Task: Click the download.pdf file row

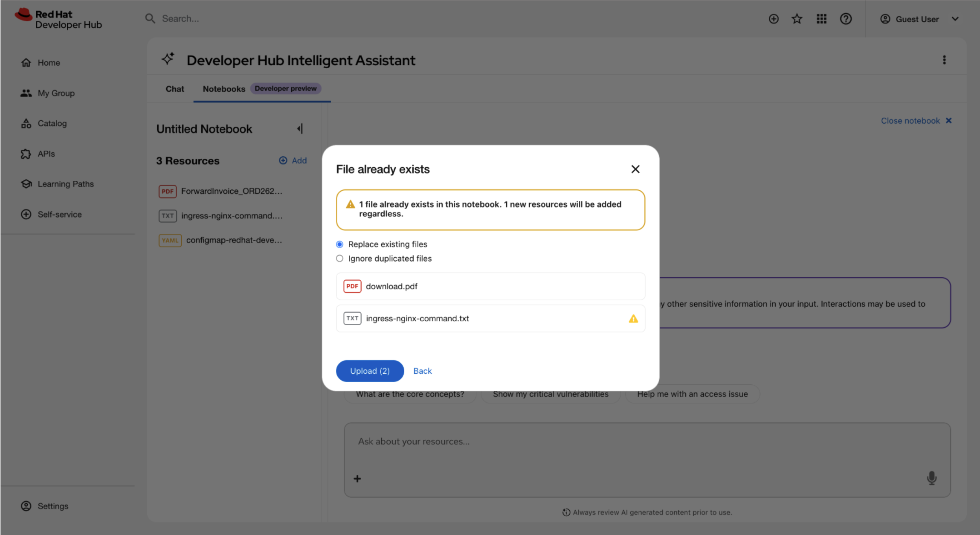Action: (x=490, y=286)
